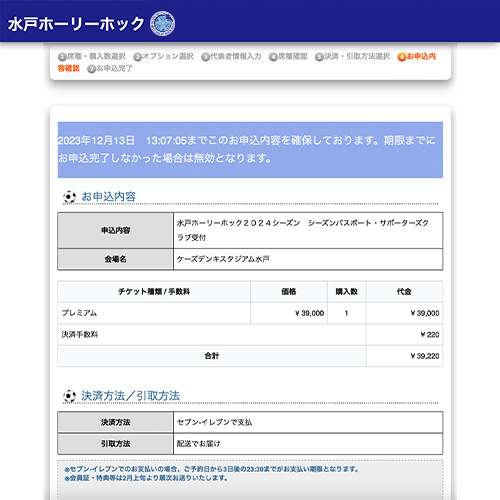Click セブン-イレブンで支払 payment value
Screen dimensions: 500x500
click(214, 422)
